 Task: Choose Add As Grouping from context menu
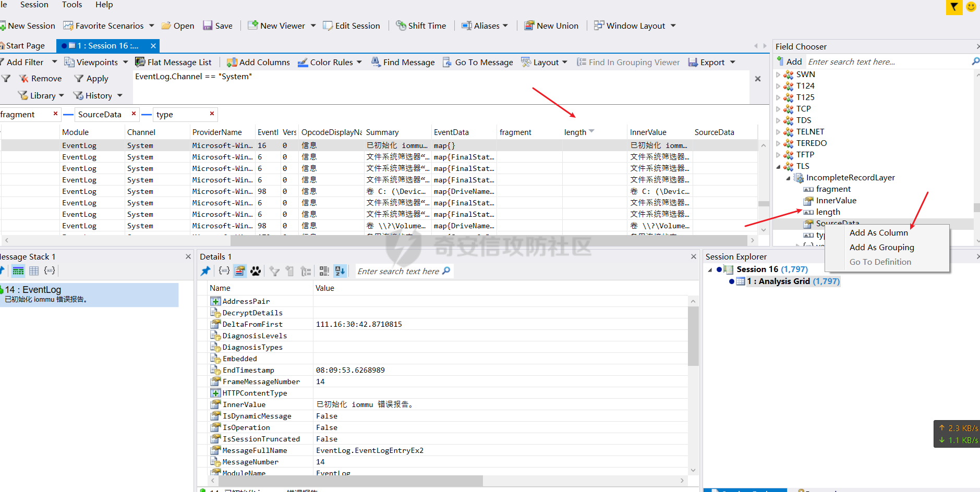[881, 248]
